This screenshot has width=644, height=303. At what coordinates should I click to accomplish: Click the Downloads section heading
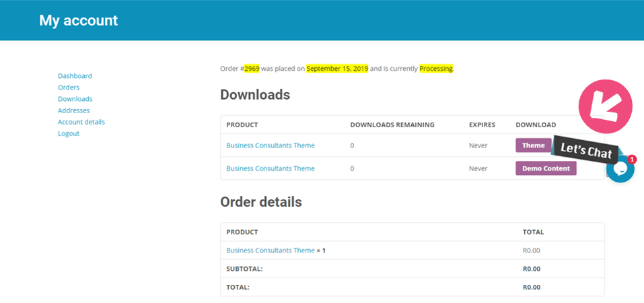255,95
